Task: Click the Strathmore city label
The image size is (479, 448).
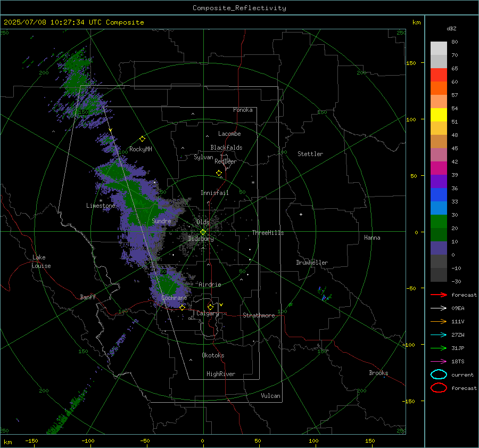Action: (x=259, y=315)
